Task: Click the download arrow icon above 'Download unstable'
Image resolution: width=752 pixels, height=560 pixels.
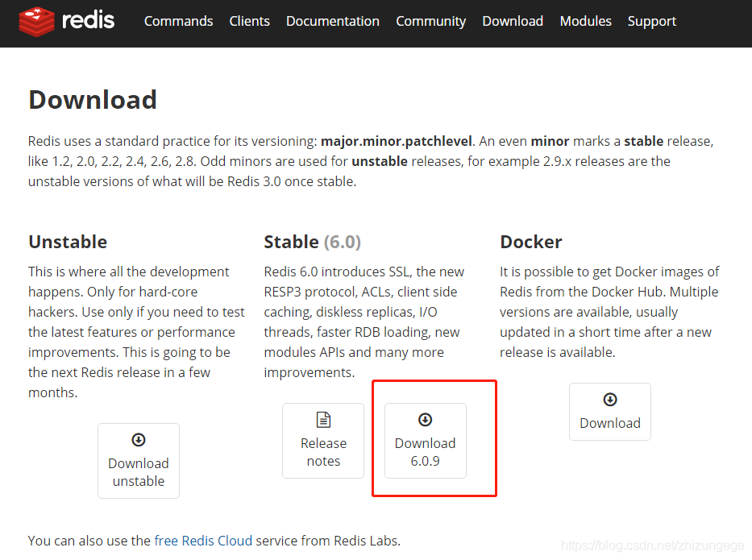Action: click(139, 440)
